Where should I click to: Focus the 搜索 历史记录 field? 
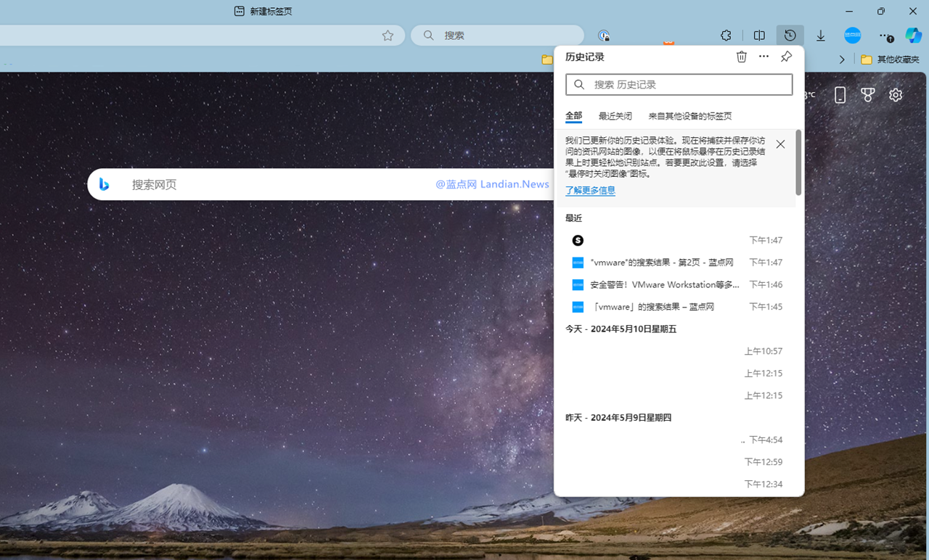[679, 85]
